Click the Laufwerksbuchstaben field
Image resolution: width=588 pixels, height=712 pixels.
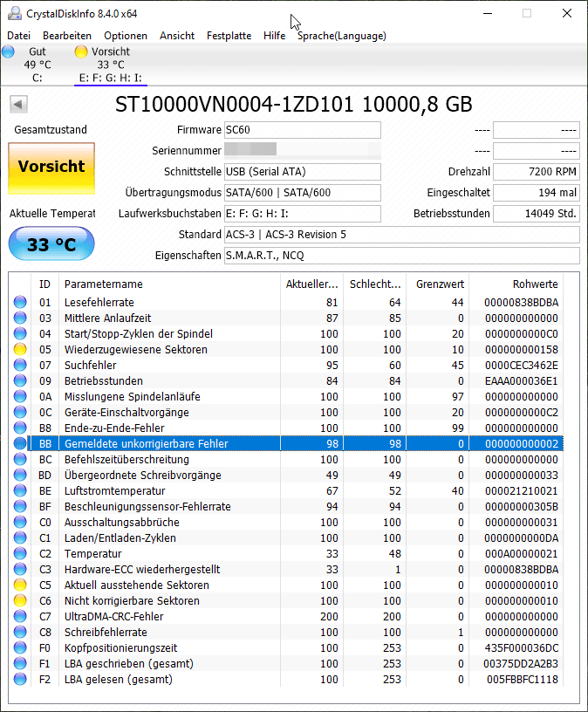click(303, 214)
